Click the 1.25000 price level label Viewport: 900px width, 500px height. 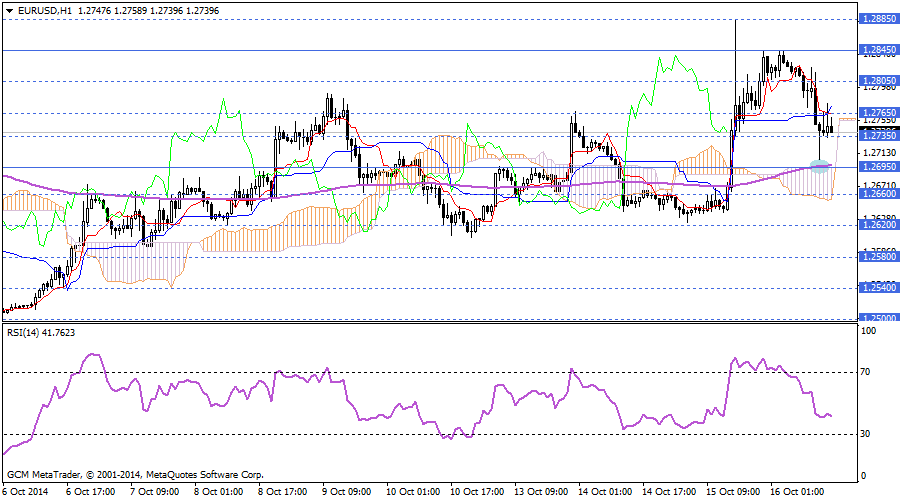[x=878, y=318]
